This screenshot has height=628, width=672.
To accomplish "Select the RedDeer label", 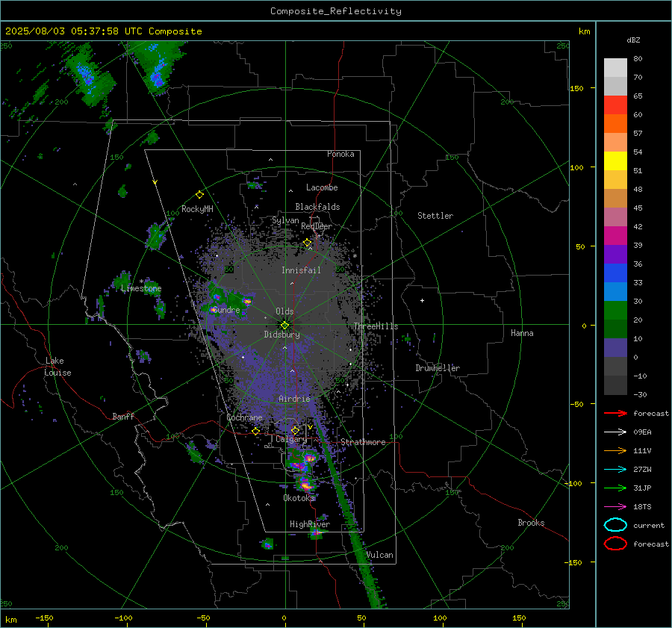I will [317, 226].
